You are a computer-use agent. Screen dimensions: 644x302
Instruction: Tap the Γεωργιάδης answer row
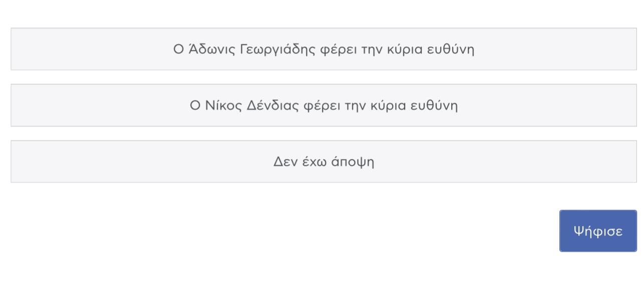324,49
